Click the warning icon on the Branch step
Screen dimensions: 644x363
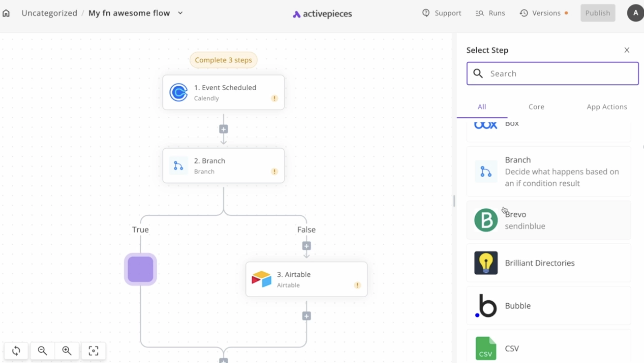click(274, 172)
